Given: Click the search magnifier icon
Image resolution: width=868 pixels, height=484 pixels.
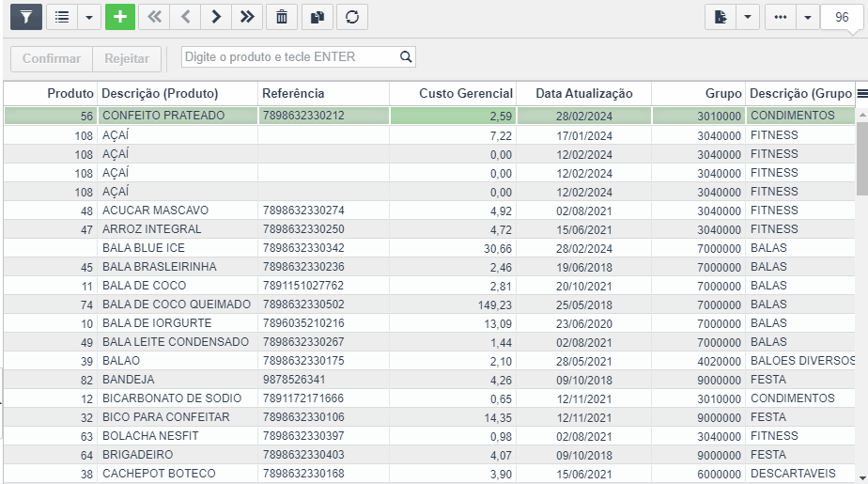Looking at the screenshot, I should [x=406, y=57].
